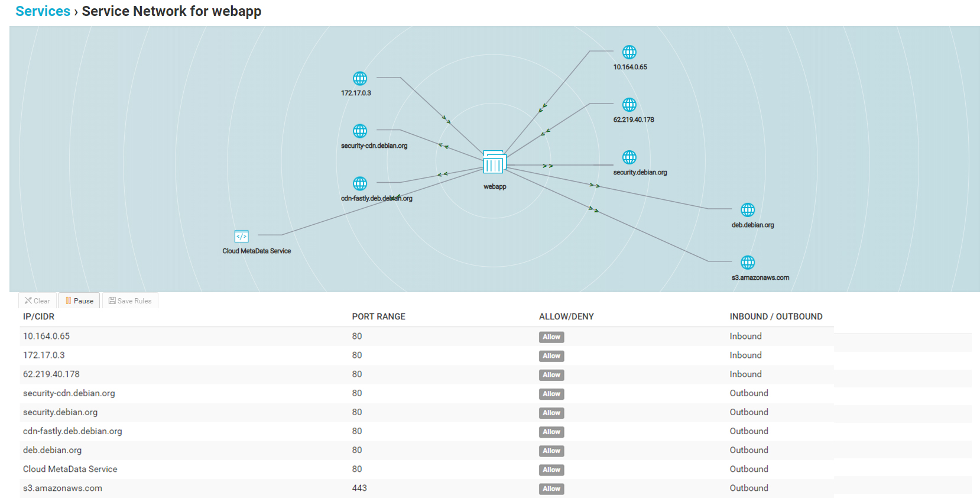Click the webapp label in the graph
The image size is (980, 498).
(495, 186)
